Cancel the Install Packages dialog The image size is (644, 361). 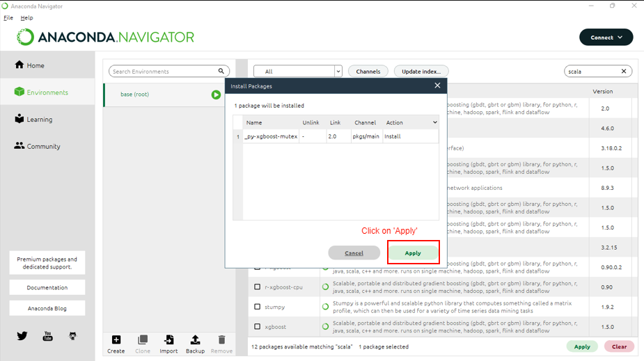(x=354, y=253)
